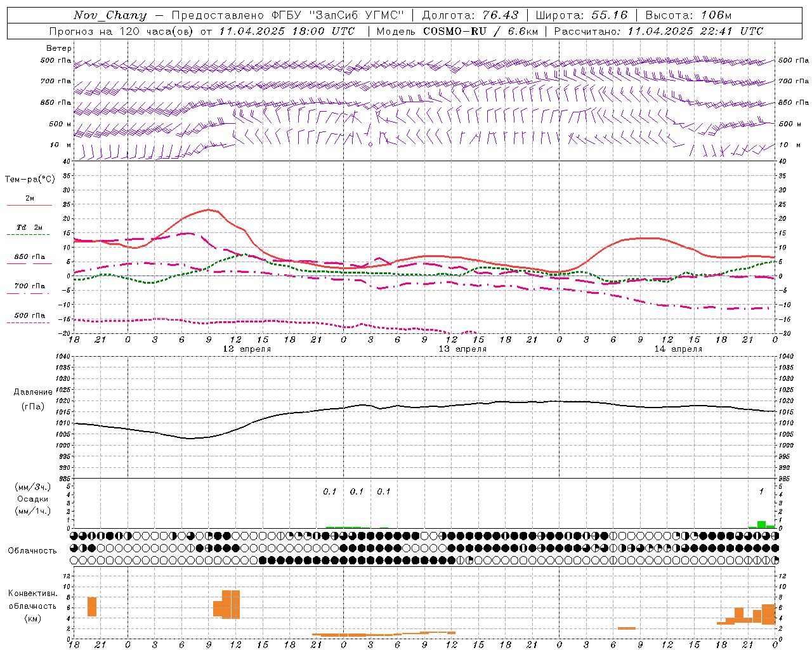Image resolution: width=812 pixels, height=650 pixels.
Task: Click the 12 апреля date label
Action: [x=247, y=349]
